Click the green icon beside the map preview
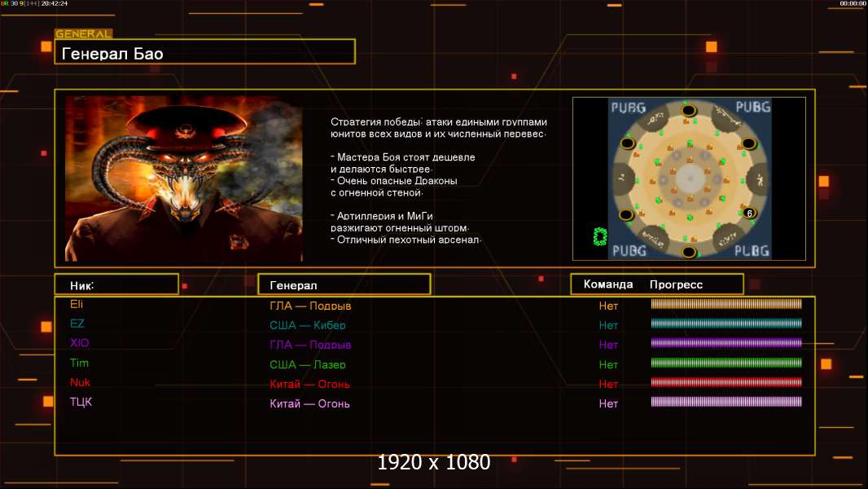Viewport: 868px width, 489px height. [x=600, y=236]
